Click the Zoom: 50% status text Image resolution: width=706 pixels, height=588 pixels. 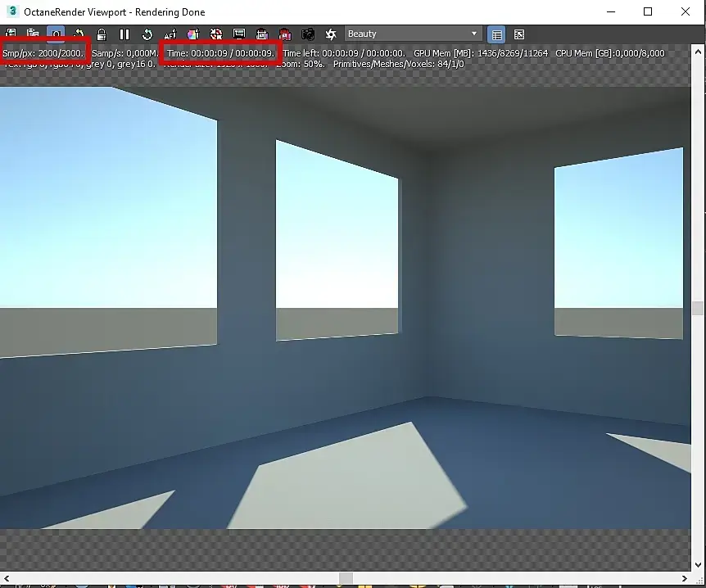pos(301,64)
